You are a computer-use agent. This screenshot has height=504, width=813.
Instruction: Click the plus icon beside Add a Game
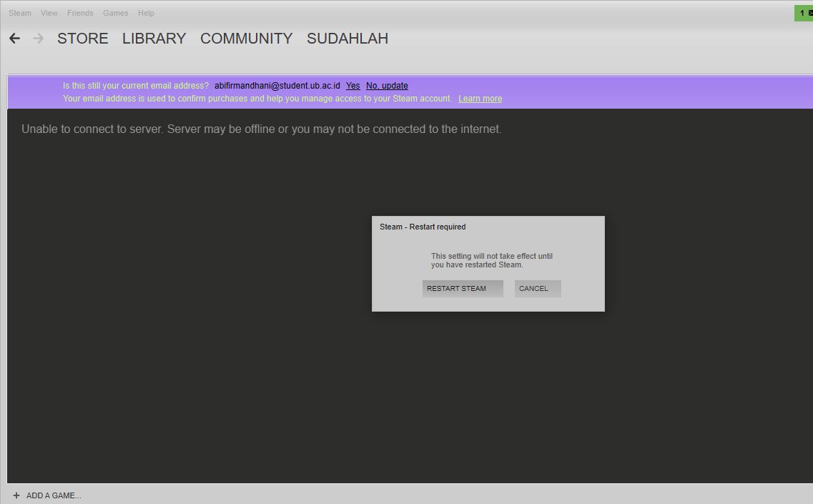16,495
